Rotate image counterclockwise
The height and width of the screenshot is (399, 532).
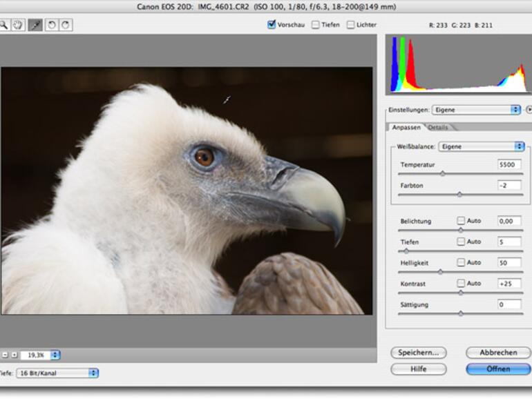[x=51, y=25]
